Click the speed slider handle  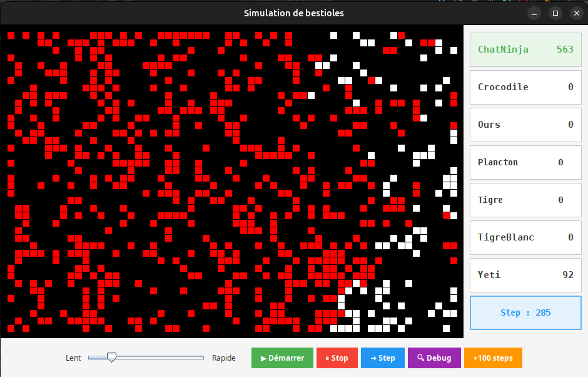[111, 358]
